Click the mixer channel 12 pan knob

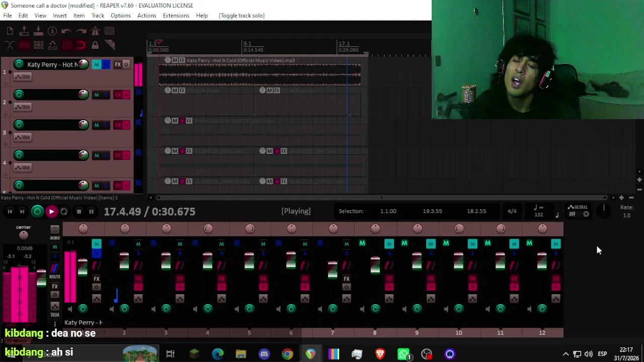tap(542, 229)
